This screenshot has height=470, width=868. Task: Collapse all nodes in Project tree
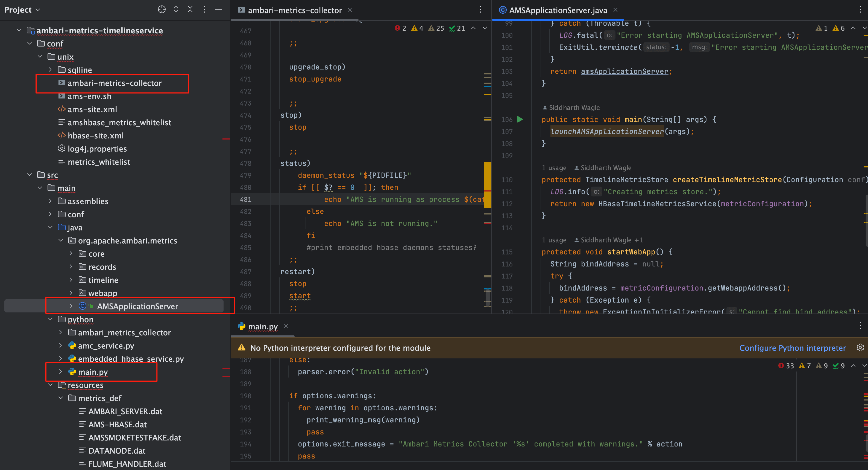190,10
